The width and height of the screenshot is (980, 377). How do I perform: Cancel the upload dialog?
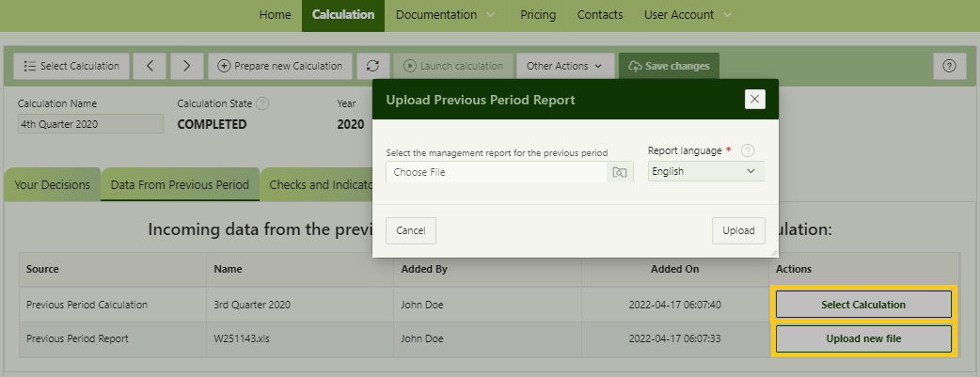pos(410,230)
